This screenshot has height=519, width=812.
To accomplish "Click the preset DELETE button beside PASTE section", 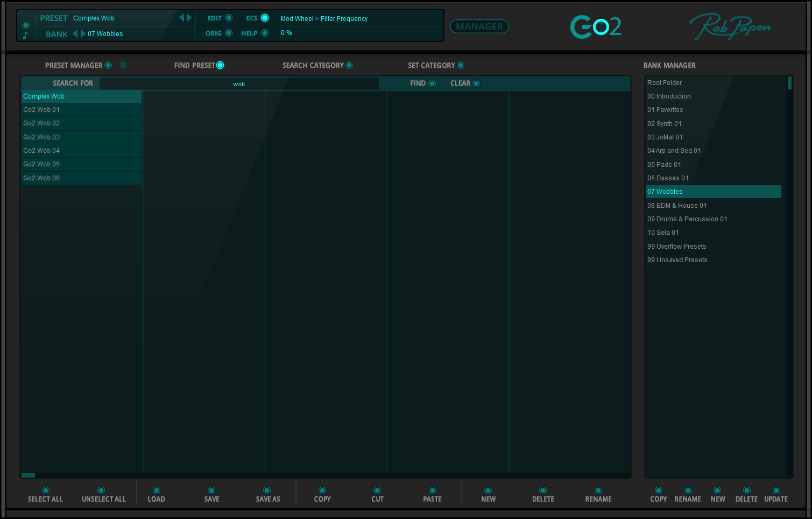I will click(x=543, y=490).
